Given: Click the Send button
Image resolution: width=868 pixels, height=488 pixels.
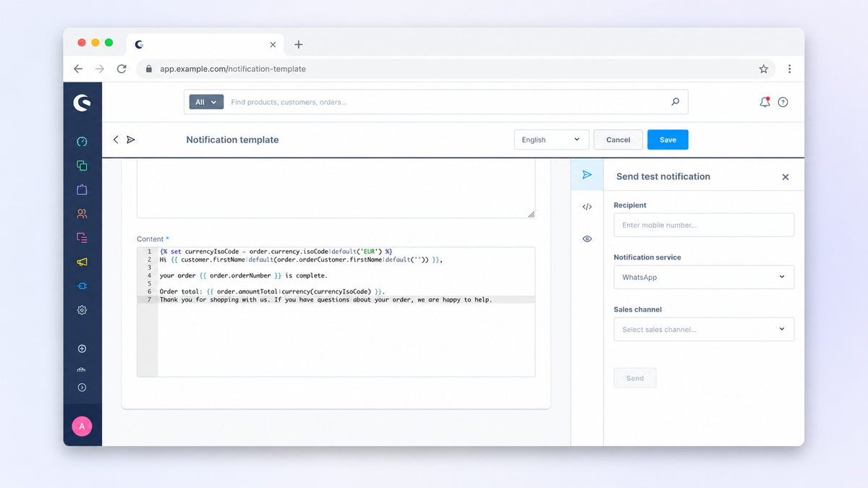Looking at the screenshot, I should point(635,378).
